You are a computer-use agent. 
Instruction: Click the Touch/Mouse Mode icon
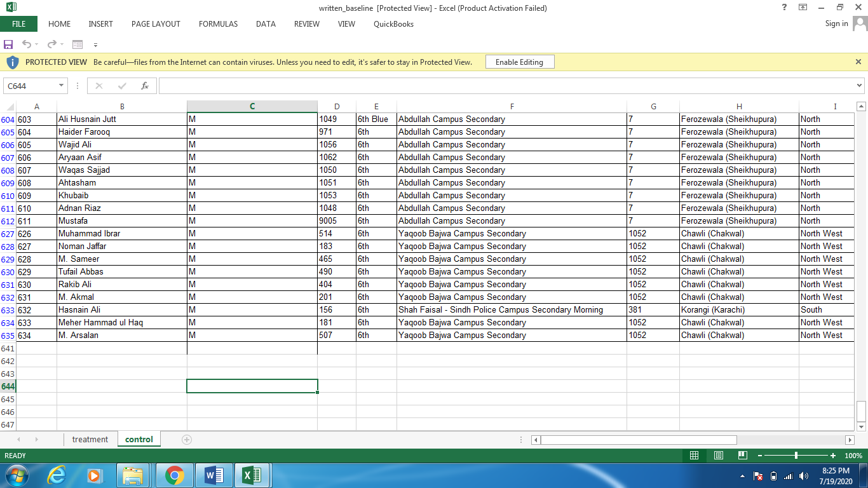77,44
